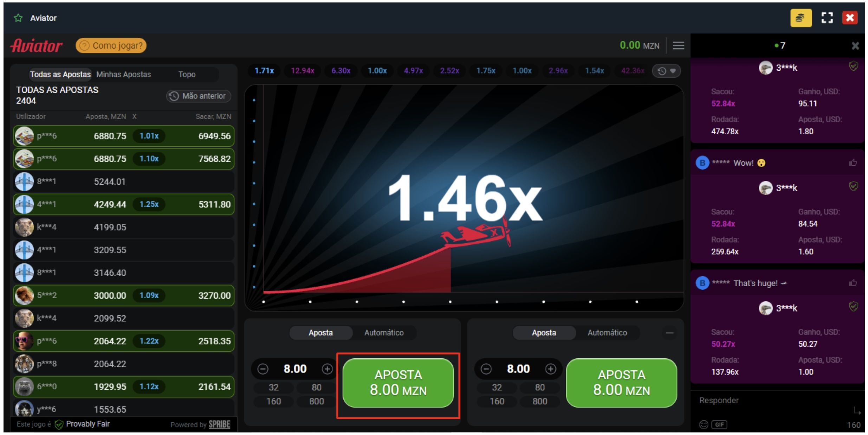The height and width of the screenshot is (435, 868).
Task: Select bet row k***4 with 4199.05
Action: [124, 227]
